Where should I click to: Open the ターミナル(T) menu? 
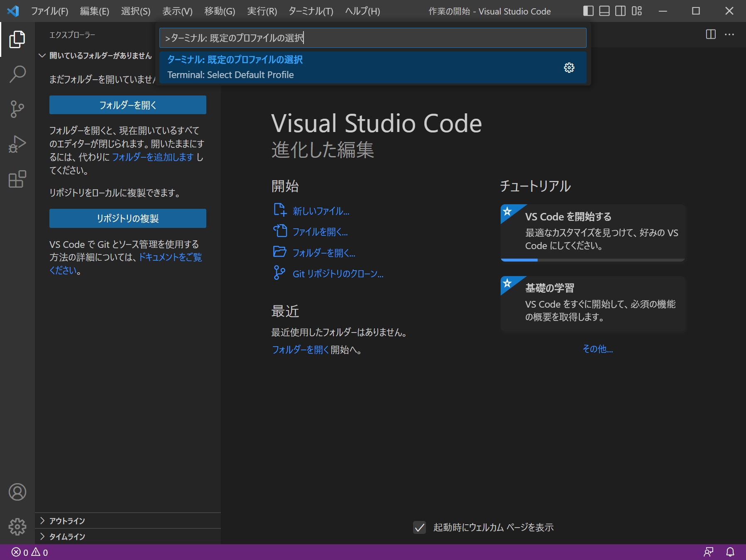[311, 11]
